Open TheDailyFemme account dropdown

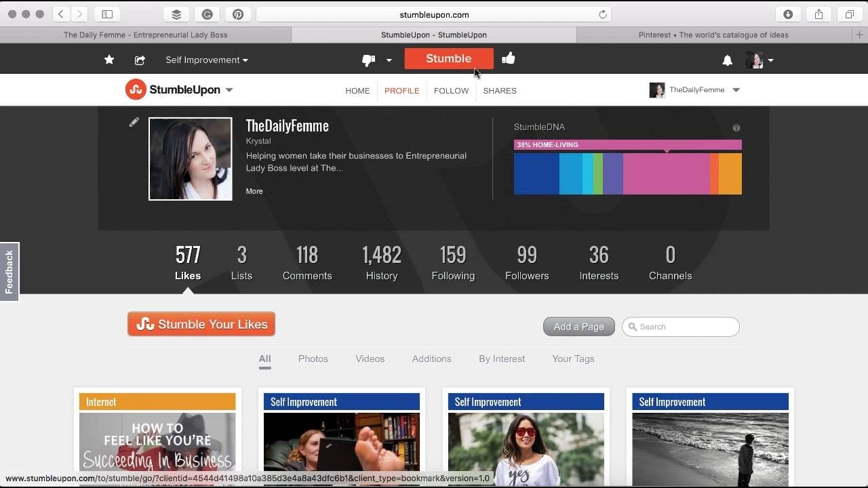click(x=694, y=90)
